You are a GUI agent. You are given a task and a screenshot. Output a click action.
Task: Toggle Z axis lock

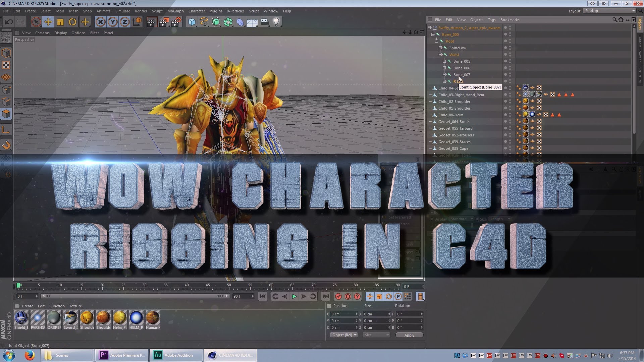[x=124, y=22]
